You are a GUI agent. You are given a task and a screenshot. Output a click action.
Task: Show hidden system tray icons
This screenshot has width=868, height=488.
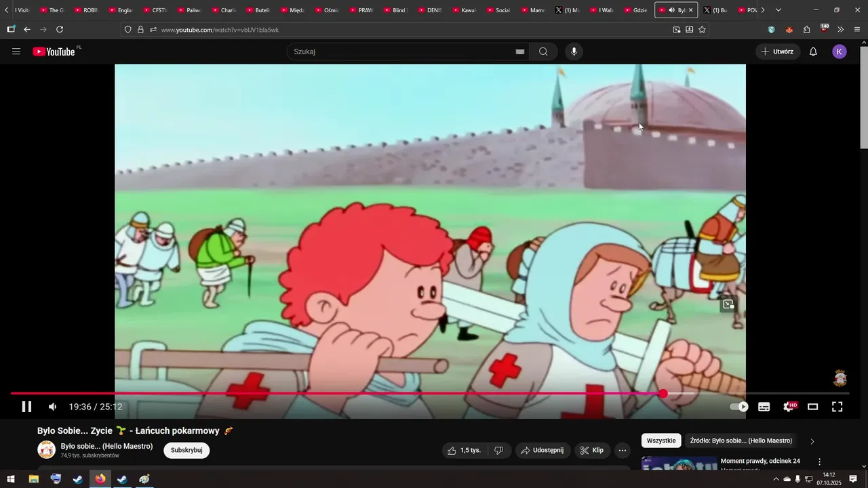(x=776, y=479)
